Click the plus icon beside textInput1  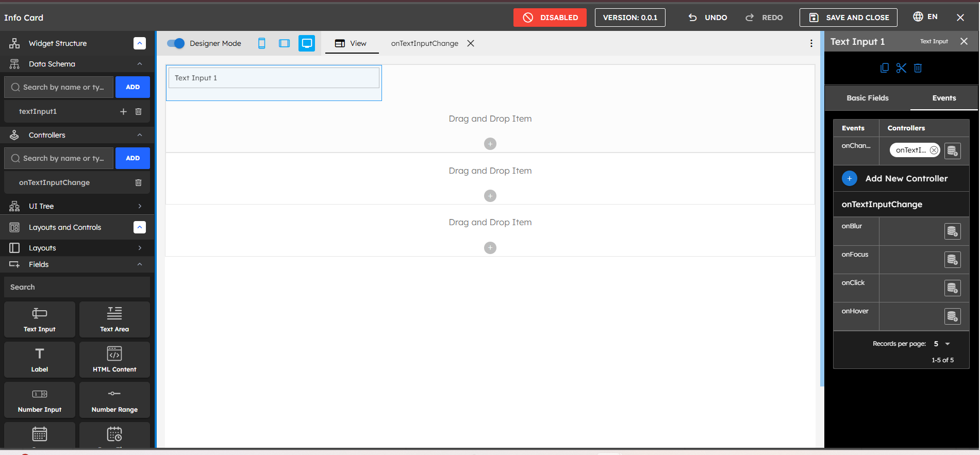123,111
